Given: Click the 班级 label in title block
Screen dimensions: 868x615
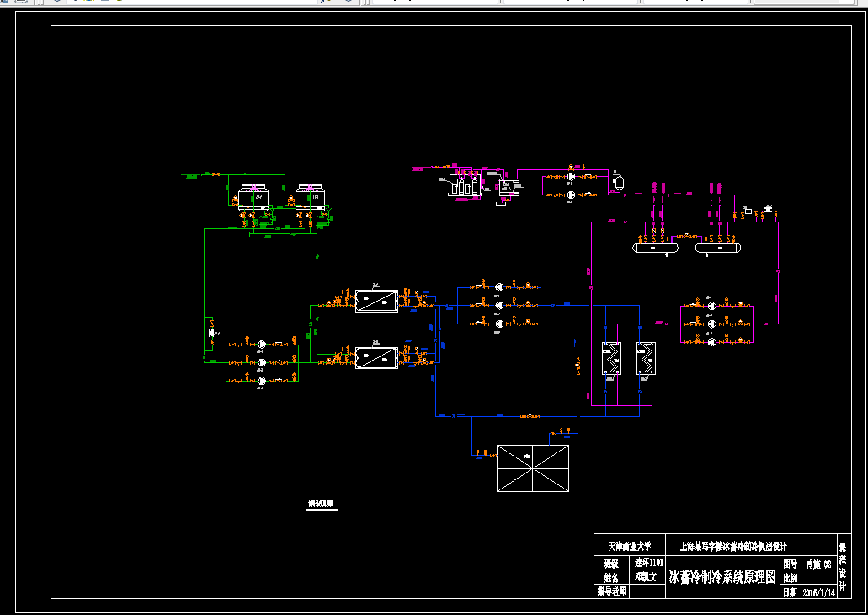Looking at the screenshot, I should (611, 563).
